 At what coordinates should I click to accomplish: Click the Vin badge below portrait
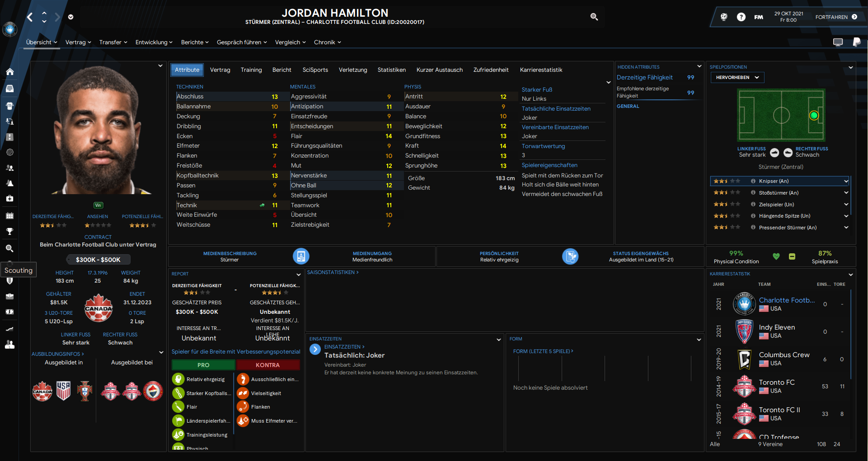[x=98, y=205]
